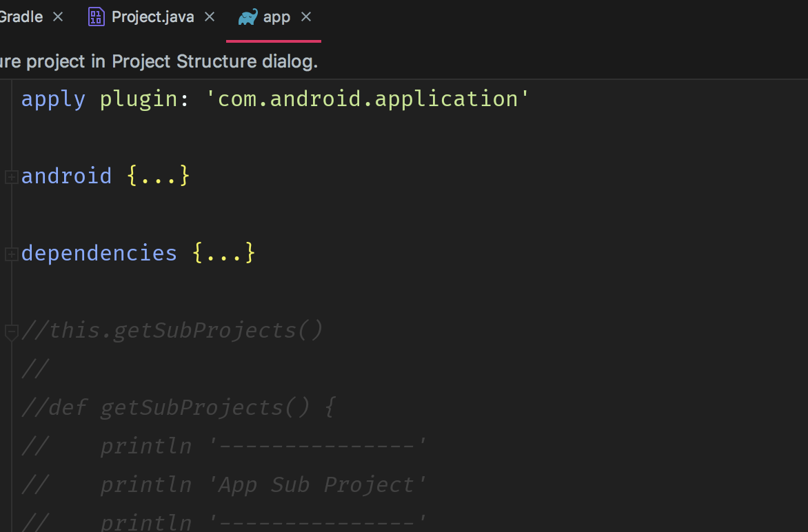This screenshot has height=532, width=808.
Task: Click the println 'App Sub Project' comment
Action: coord(263,484)
